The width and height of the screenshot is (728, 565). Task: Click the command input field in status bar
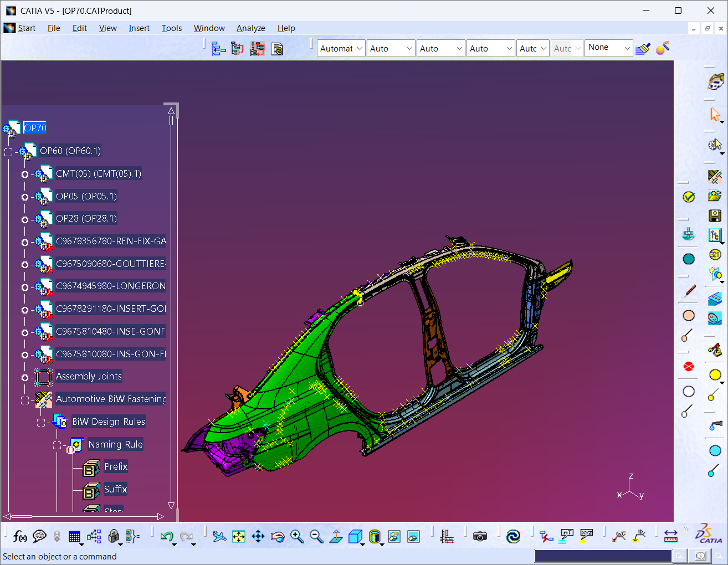(x=603, y=556)
